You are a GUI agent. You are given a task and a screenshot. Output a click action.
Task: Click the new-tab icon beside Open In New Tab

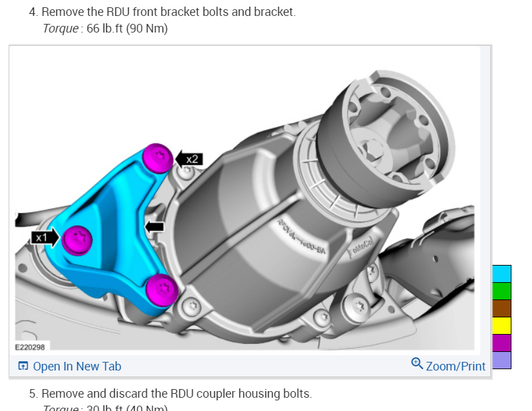pos(23,366)
